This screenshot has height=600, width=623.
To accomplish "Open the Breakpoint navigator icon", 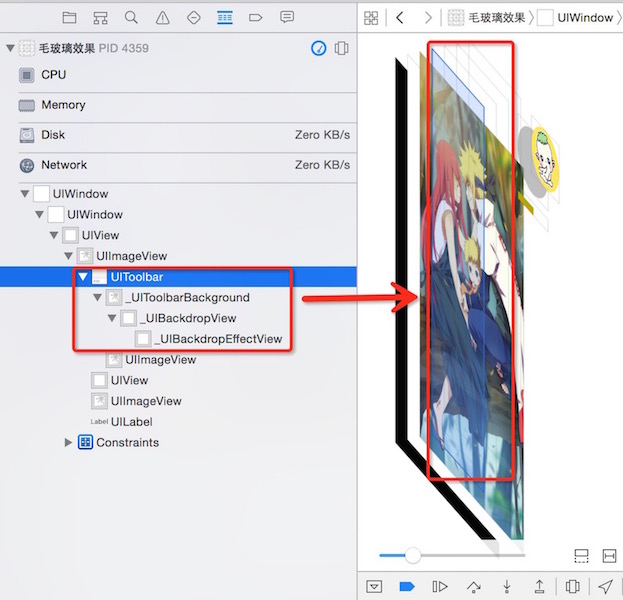I will coord(255,18).
